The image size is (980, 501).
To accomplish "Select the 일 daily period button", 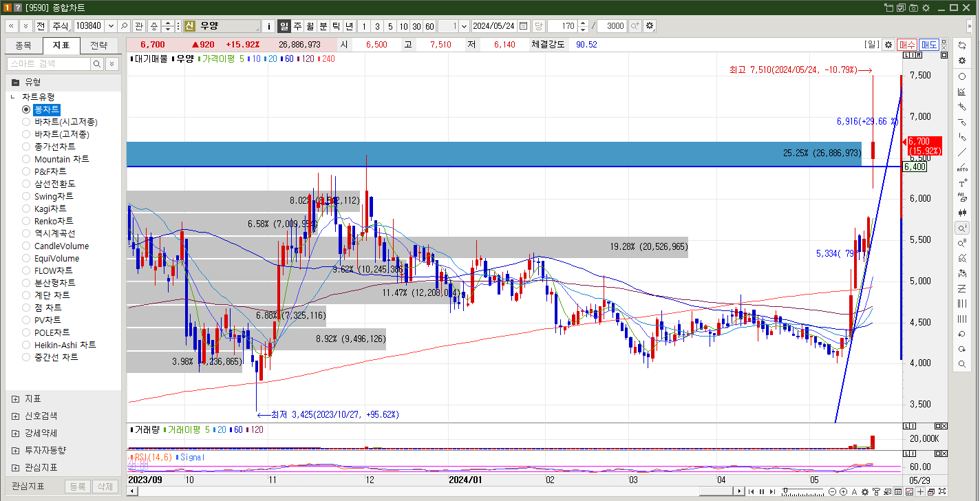I will pyautogui.click(x=284, y=26).
